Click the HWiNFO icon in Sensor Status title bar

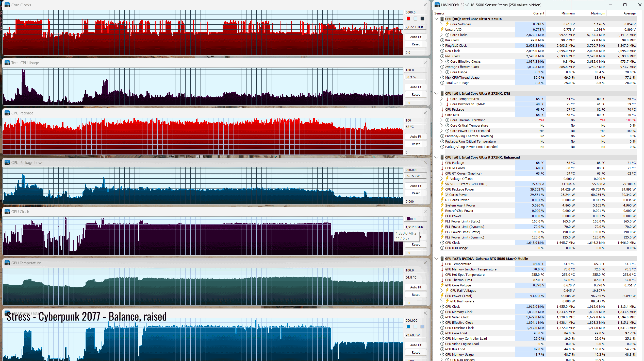pos(437,5)
